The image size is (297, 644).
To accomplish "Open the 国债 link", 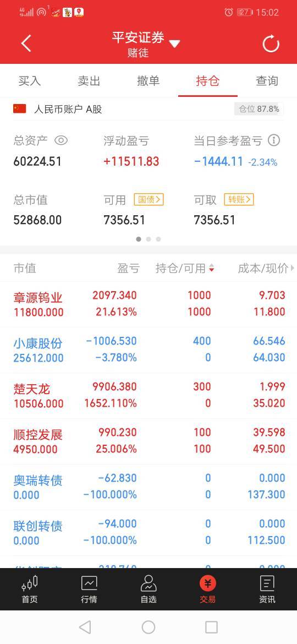I will pos(148,200).
